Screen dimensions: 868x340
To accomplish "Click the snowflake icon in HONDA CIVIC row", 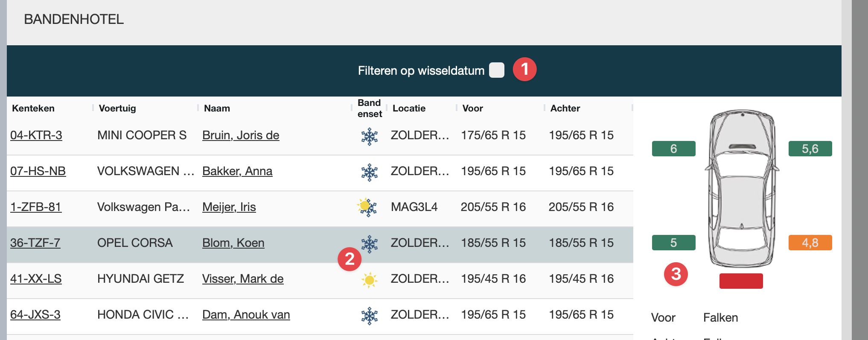I will pyautogui.click(x=370, y=316).
